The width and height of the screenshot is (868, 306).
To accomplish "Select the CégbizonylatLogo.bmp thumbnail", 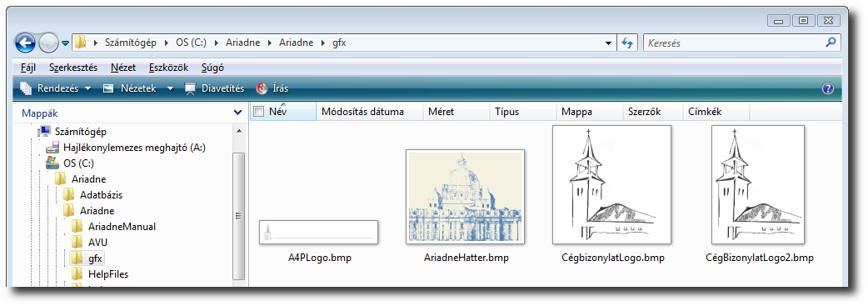I will click(611, 184).
